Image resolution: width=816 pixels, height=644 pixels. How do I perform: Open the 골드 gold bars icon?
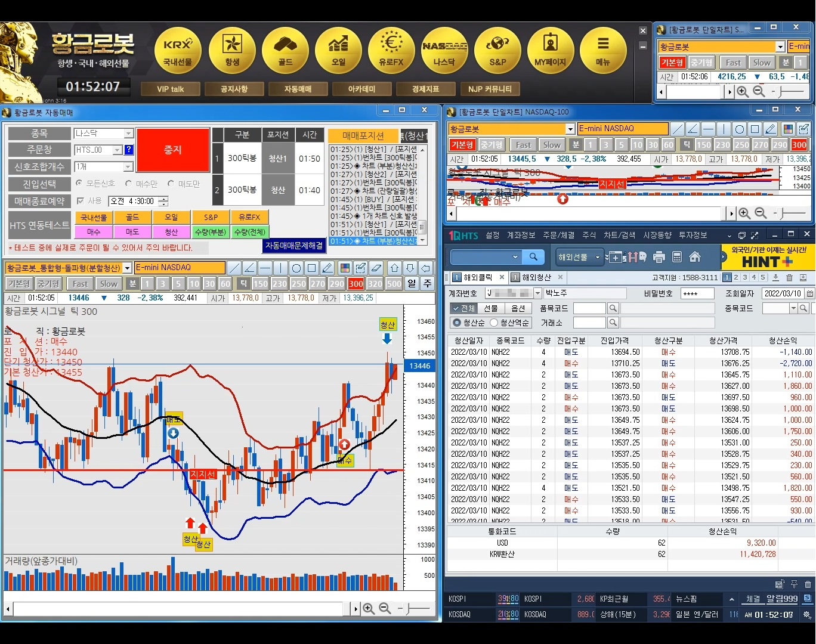pos(285,50)
